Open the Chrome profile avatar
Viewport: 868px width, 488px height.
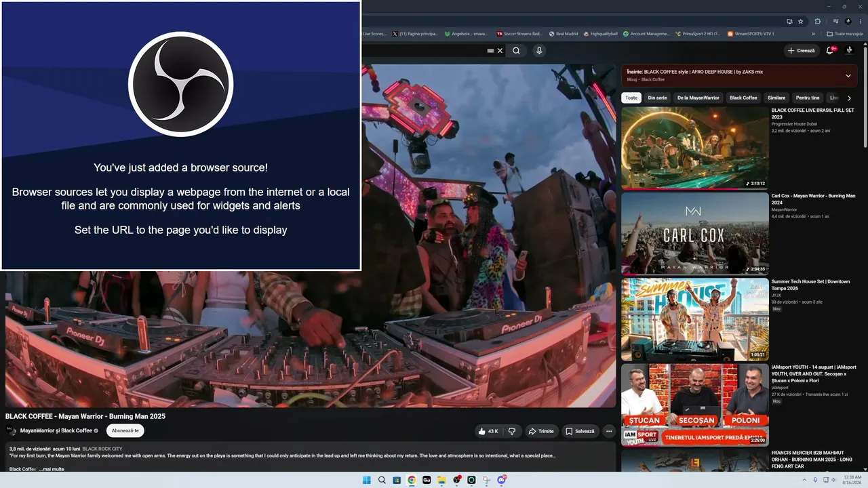pyautogui.click(x=848, y=21)
